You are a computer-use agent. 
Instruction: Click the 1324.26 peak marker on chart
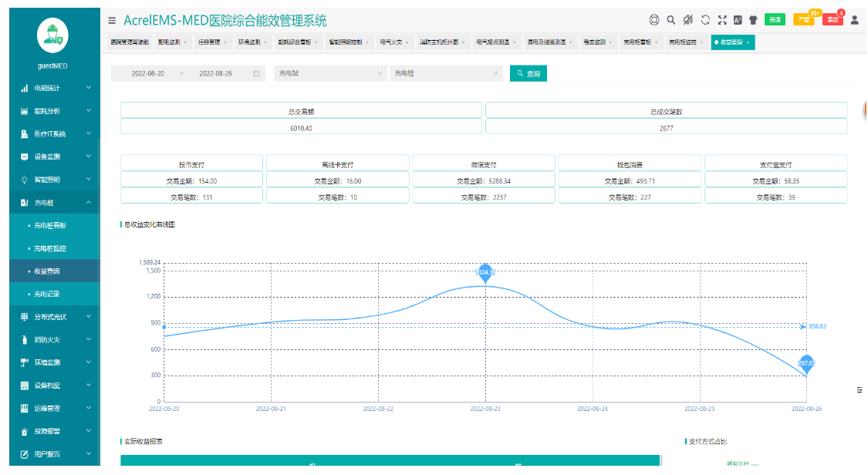click(x=485, y=273)
